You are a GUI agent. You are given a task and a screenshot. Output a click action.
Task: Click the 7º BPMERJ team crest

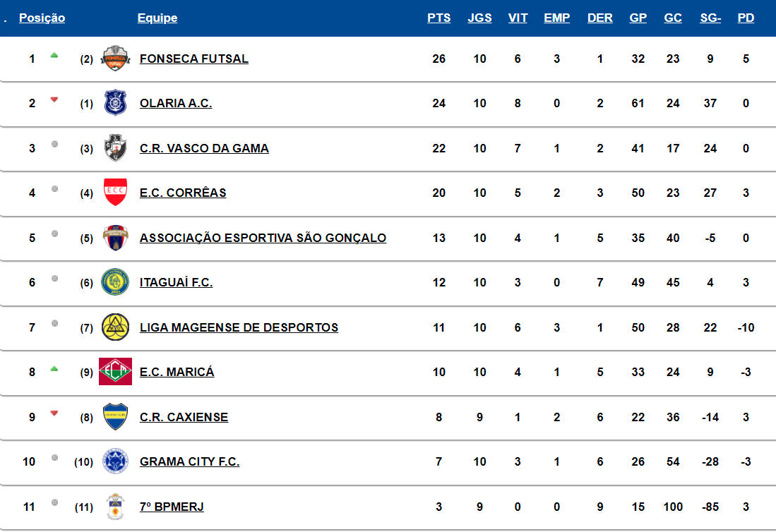(x=114, y=506)
